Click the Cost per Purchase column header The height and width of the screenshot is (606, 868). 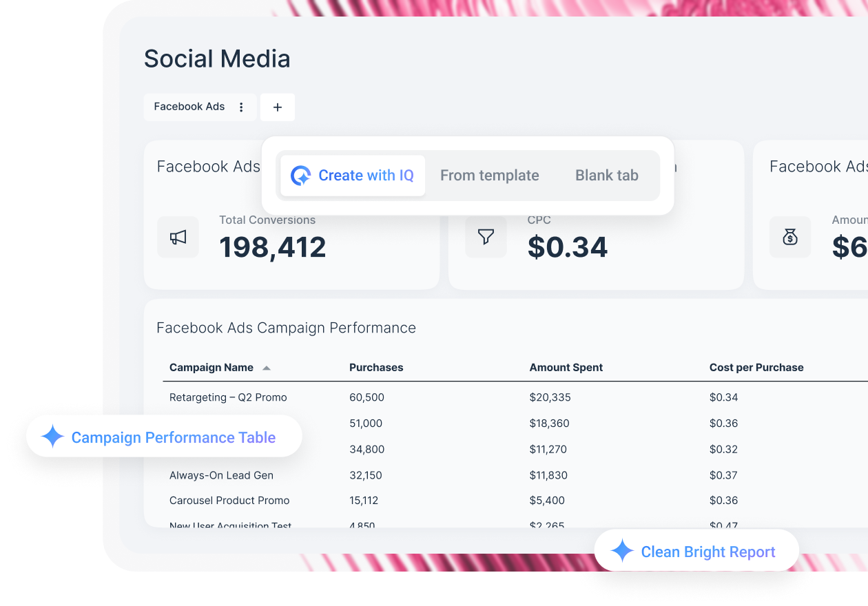click(756, 368)
